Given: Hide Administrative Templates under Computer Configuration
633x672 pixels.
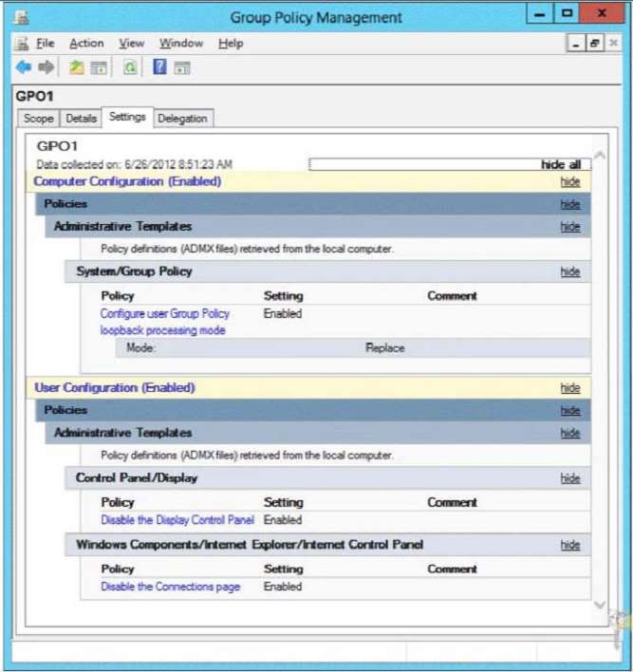Looking at the screenshot, I should (x=570, y=227).
